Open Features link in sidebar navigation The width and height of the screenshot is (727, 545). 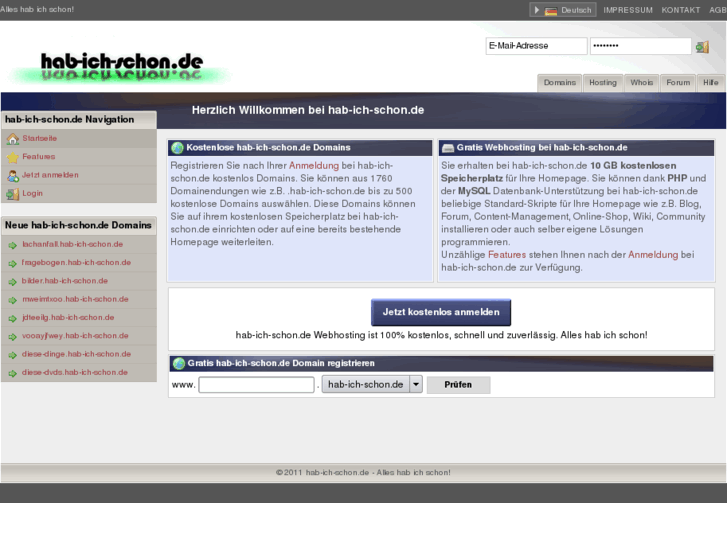38,157
